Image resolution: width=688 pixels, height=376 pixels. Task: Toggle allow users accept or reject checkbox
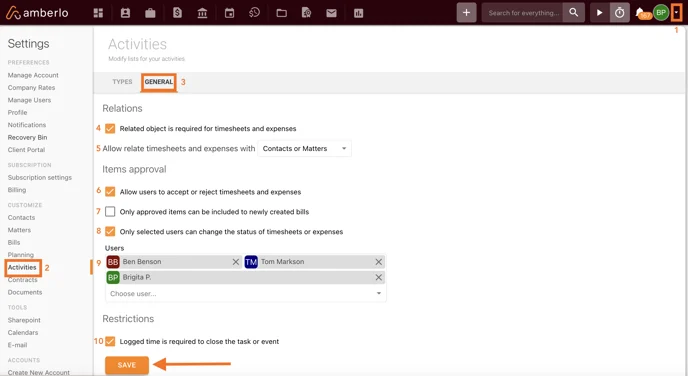pos(110,192)
